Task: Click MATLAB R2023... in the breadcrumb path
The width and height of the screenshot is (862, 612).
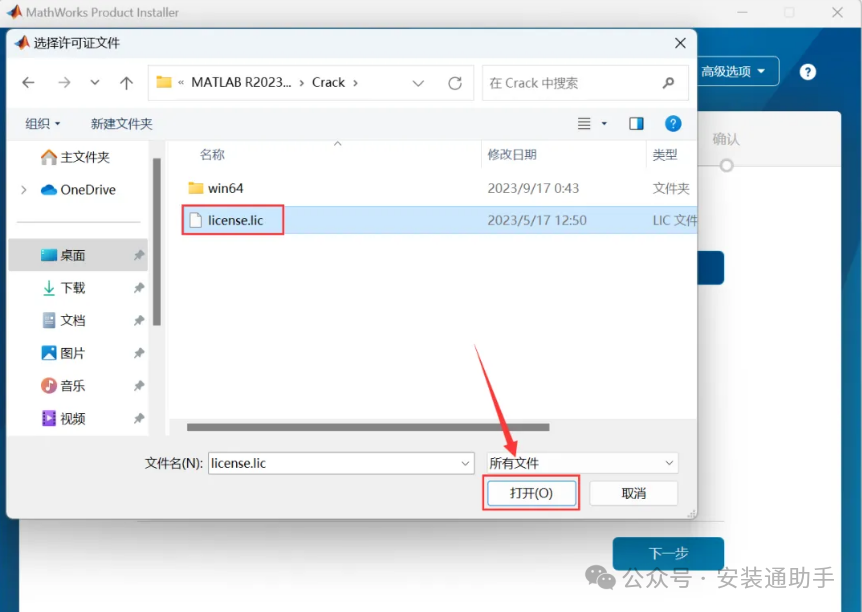Action: click(x=241, y=82)
